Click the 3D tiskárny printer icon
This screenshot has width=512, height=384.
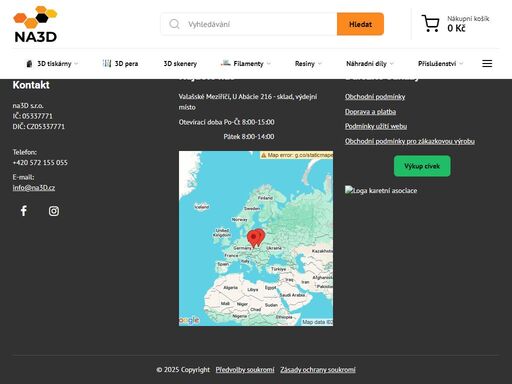pos(29,64)
